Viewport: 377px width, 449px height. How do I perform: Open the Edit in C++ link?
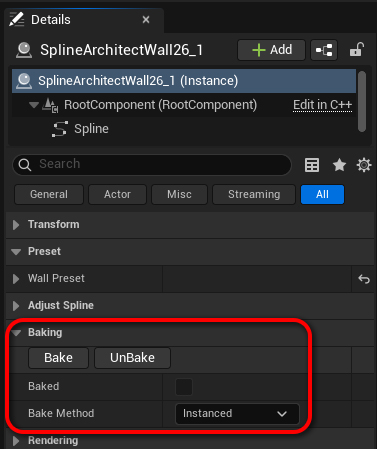pos(322,105)
